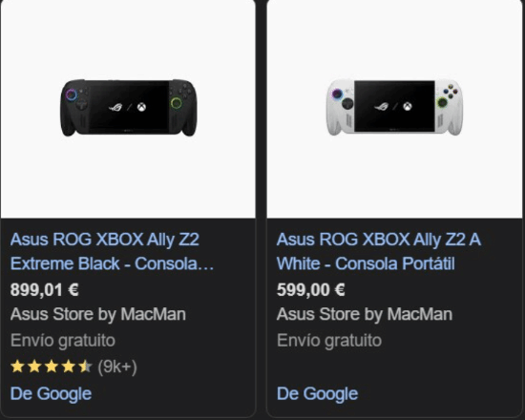Select the 599,00 € price
Screen dimensions: 525x420
click(311, 290)
